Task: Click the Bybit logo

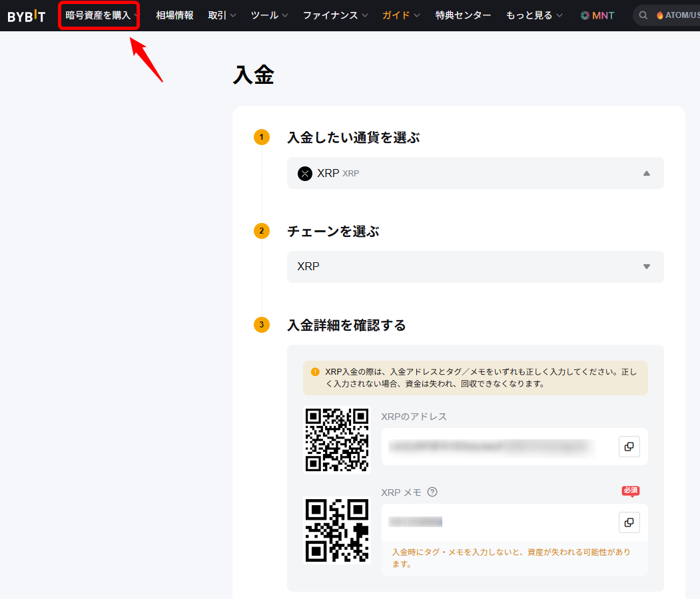Action: 27,16
